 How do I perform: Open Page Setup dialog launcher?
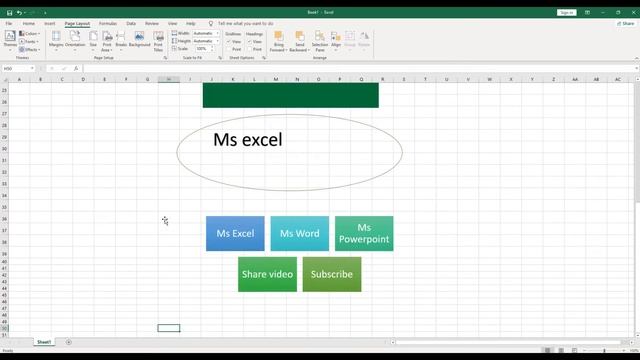[165, 58]
